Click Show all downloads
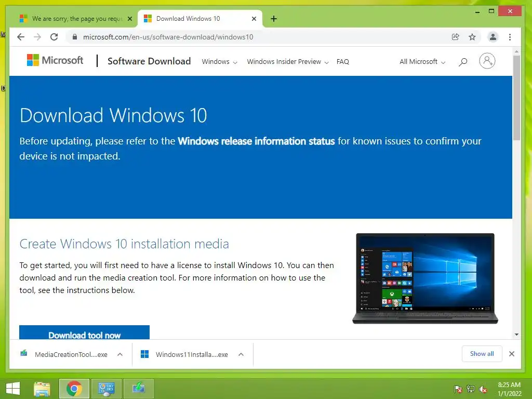The image size is (532, 399). pos(482,354)
